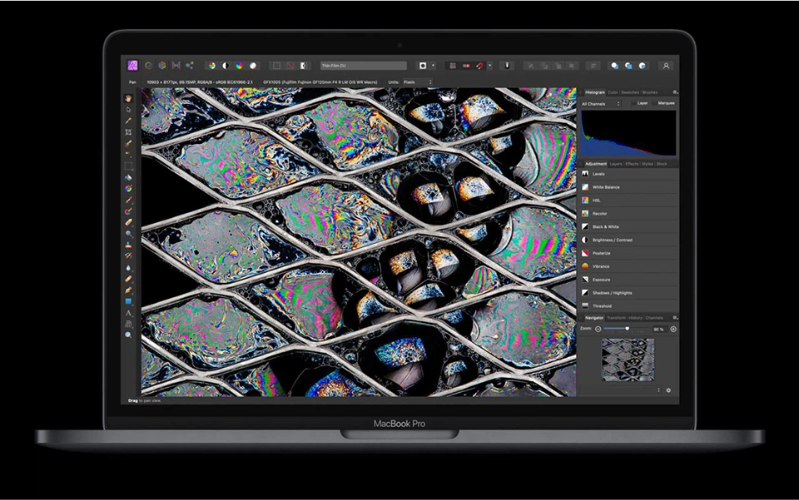Open the Swatches tab
The width and height of the screenshot is (799, 500).
(627, 92)
